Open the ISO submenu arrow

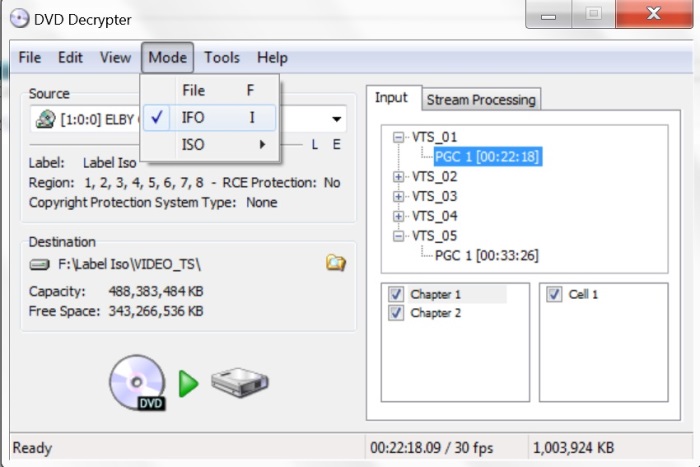tap(262, 144)
